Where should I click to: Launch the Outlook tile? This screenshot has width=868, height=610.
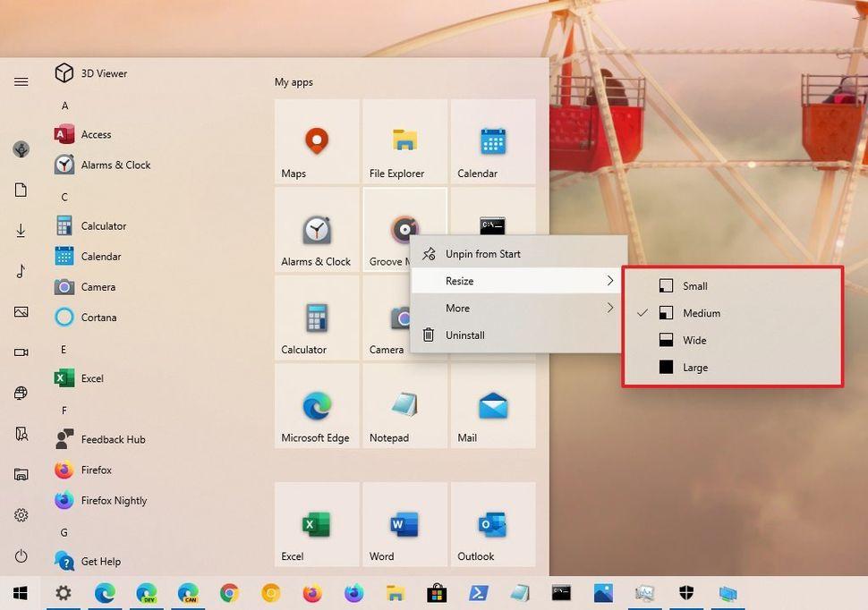pos(493,523)
